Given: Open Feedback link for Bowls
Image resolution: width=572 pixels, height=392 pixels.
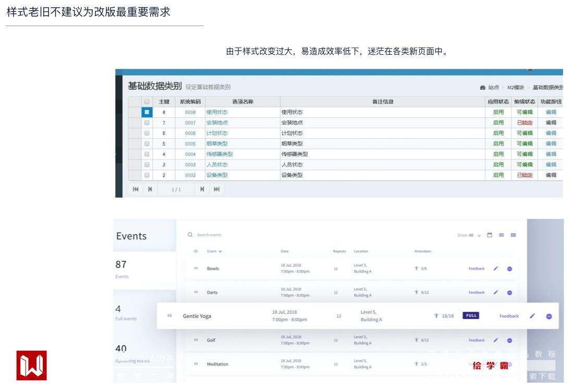Looking at the screenshot, I should pyautogui.click(x=477, y=268).
